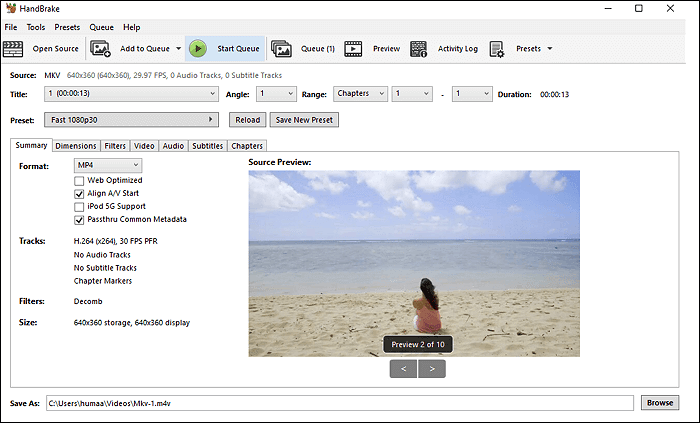This screenshot has height=423, width=700.
Task: Click the Add to Queue icon
Action: (x=101, y=48)
